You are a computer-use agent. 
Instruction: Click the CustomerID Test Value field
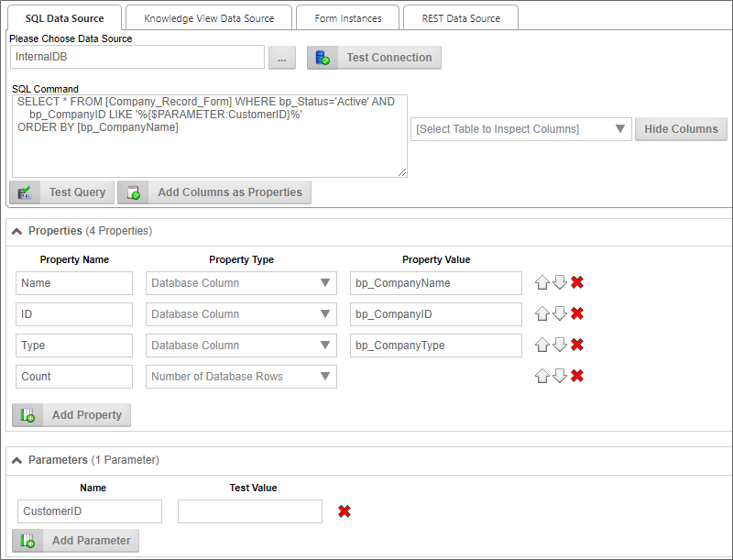point(250,511)
